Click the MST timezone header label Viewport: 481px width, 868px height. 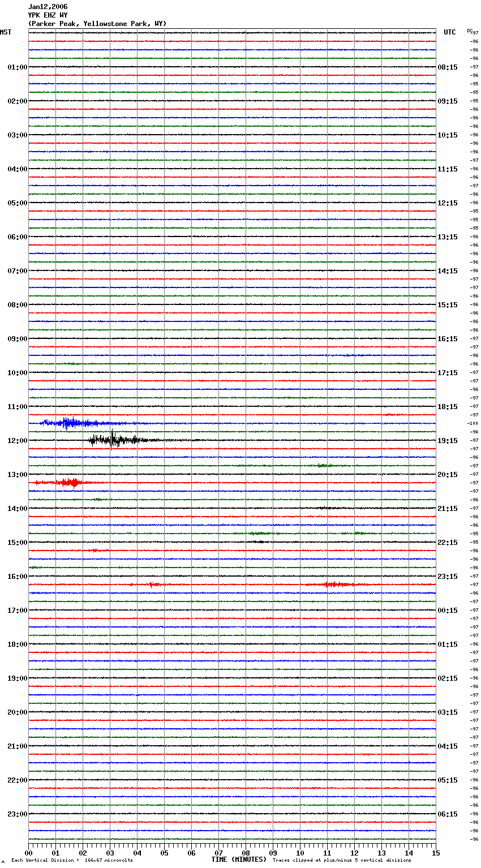6,32
